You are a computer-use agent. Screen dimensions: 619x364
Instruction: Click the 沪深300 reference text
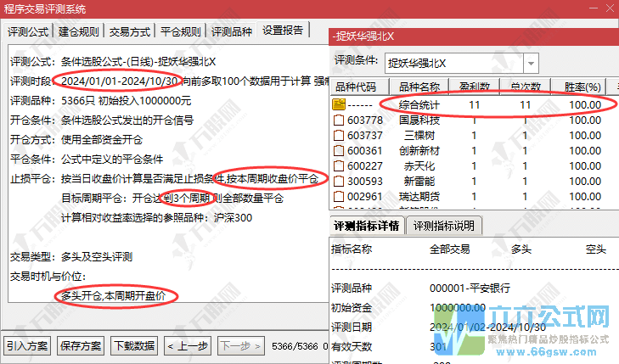[233, 218]
